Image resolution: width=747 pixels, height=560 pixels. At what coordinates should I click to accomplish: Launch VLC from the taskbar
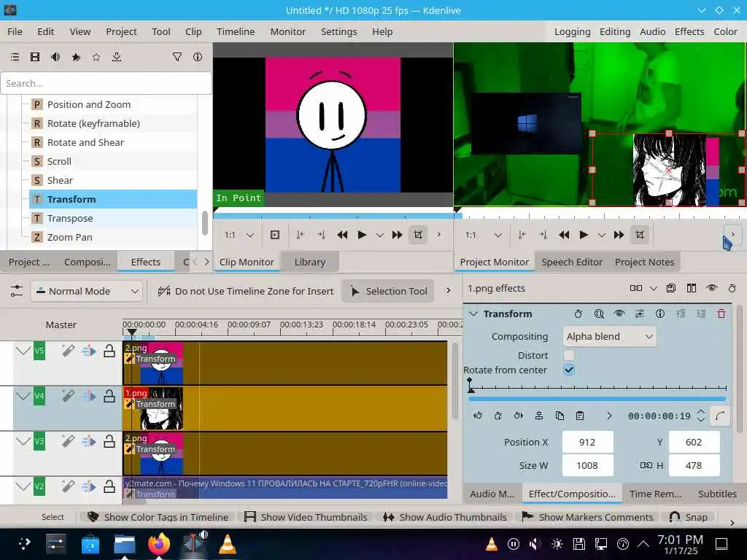pyautogui.click(x=228, y=543)
